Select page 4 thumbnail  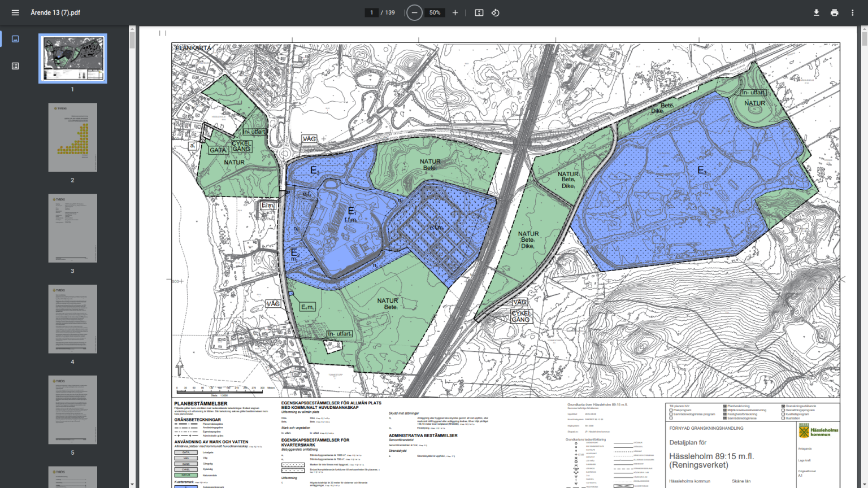72,319
